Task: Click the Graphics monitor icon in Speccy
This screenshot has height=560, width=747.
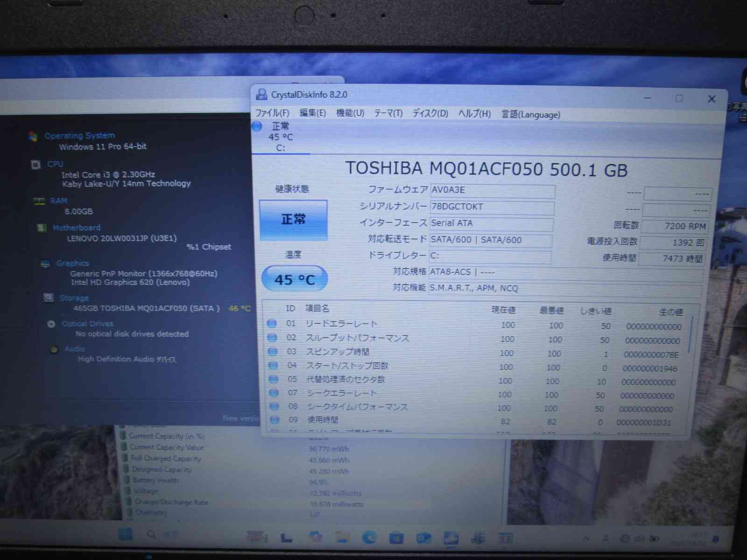Action: 45,264
